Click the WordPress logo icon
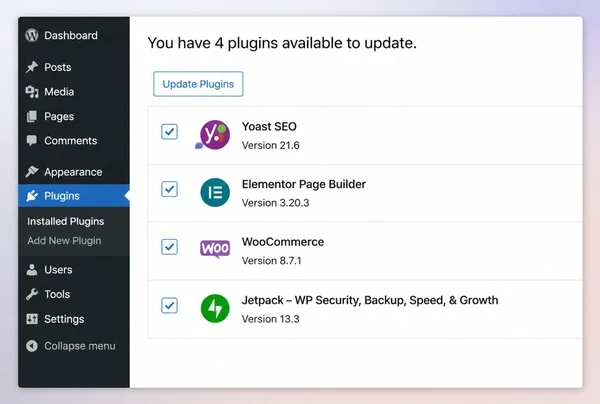The height and width of the screenshot is (404, 600). point(32,36)
